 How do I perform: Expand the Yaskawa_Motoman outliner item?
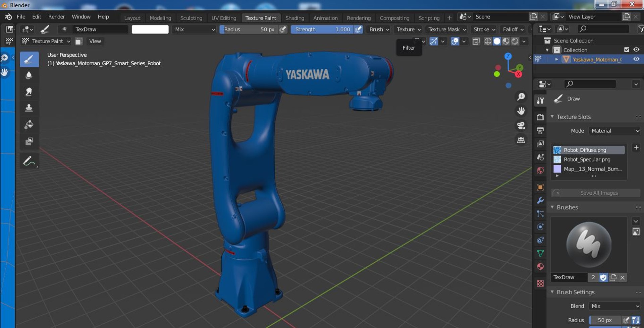[x=557, y=59]
